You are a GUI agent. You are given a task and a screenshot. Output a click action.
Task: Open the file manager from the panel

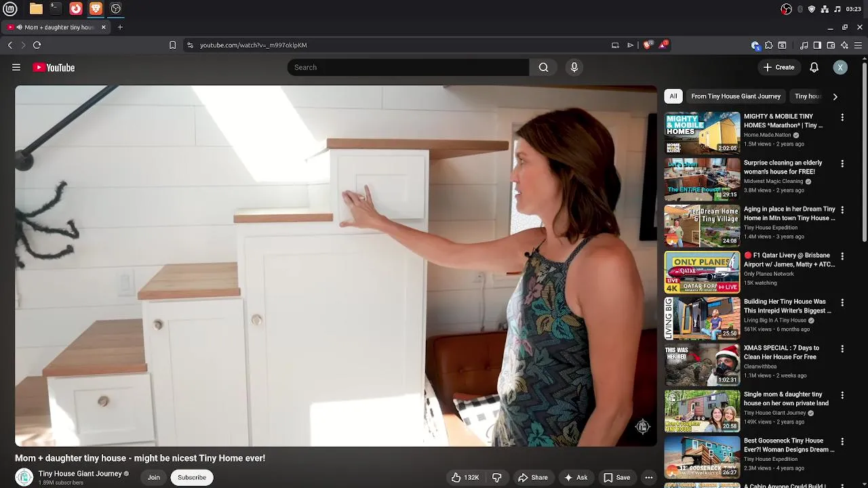point(36,9)
